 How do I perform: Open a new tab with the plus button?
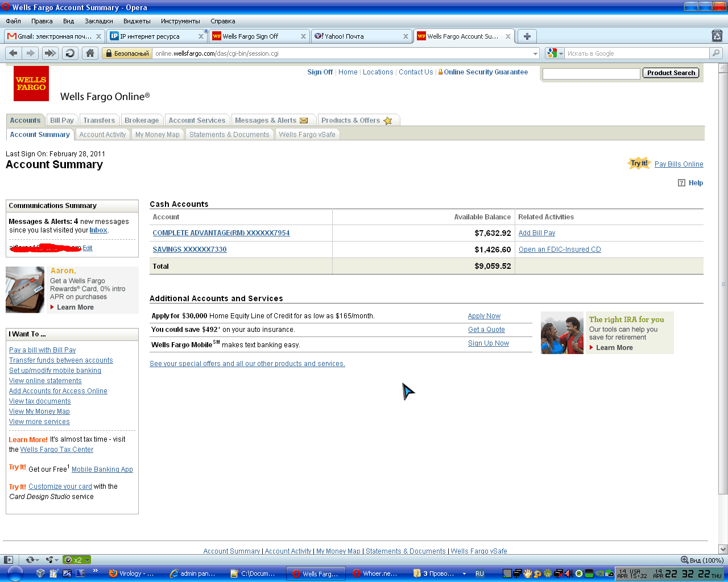(527, 36)
